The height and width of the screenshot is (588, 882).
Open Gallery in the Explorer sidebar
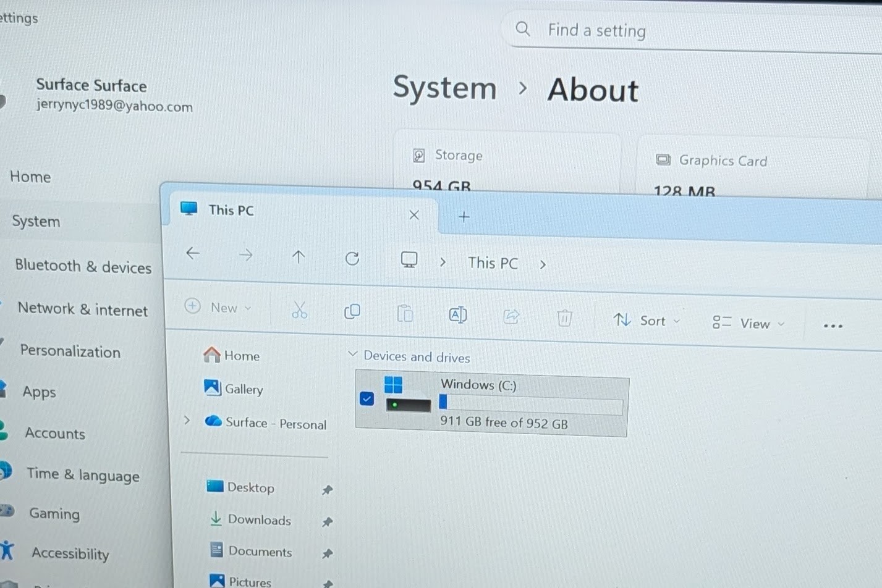pyautogui.click(x=234, y=388)
